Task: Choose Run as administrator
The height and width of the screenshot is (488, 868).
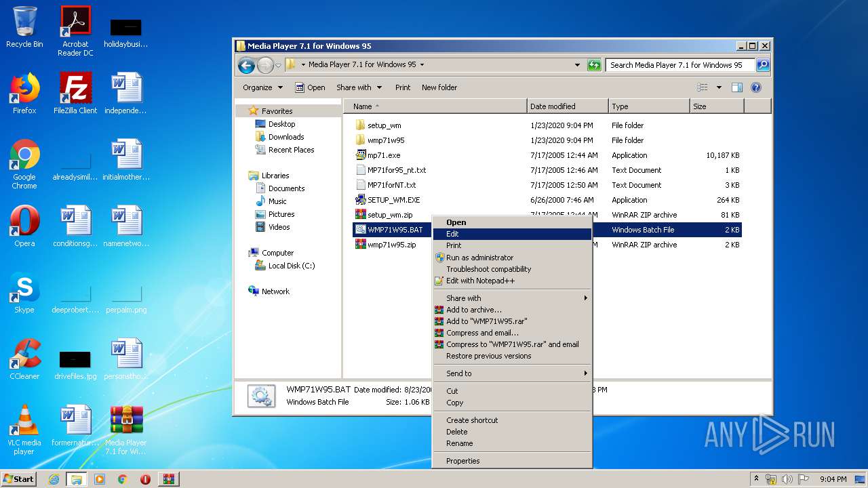Action: (513, 258)
